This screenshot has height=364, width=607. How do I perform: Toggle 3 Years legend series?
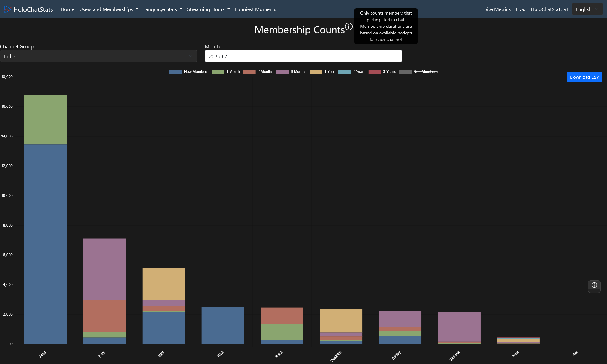pyautogui.click(x=382, y=72)
